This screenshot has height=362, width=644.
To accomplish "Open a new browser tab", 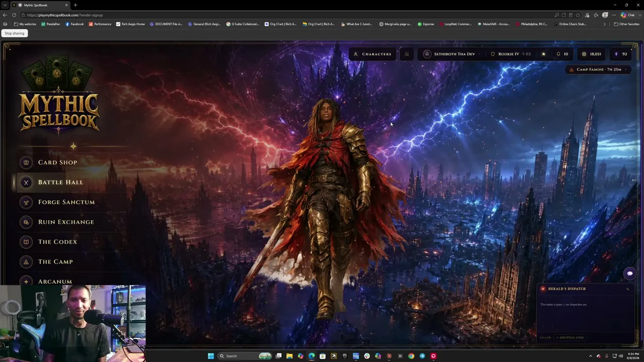I will coord(75,5).
